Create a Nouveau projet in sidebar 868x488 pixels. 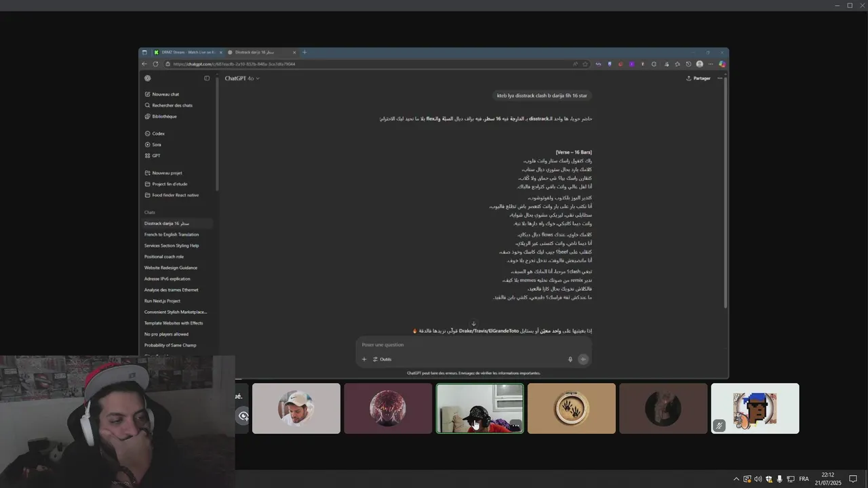pyautogui.click(x=163, y=173)
